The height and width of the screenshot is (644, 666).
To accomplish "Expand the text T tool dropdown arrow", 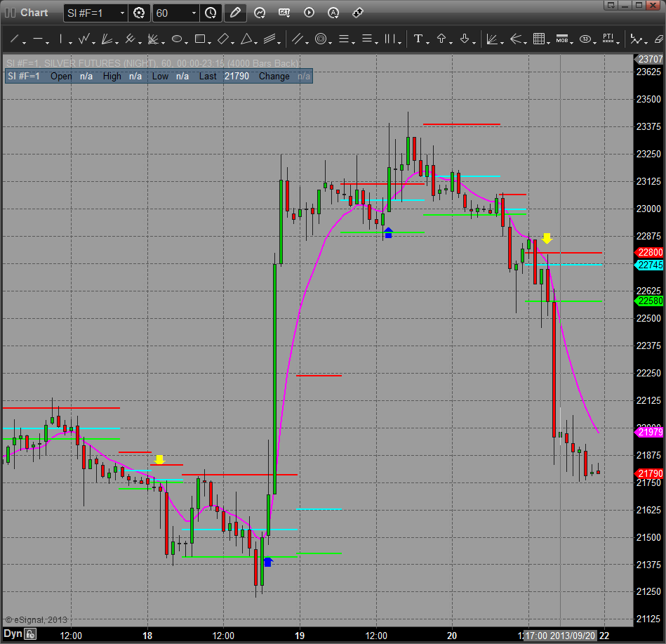I will click(x=427, y=43).
